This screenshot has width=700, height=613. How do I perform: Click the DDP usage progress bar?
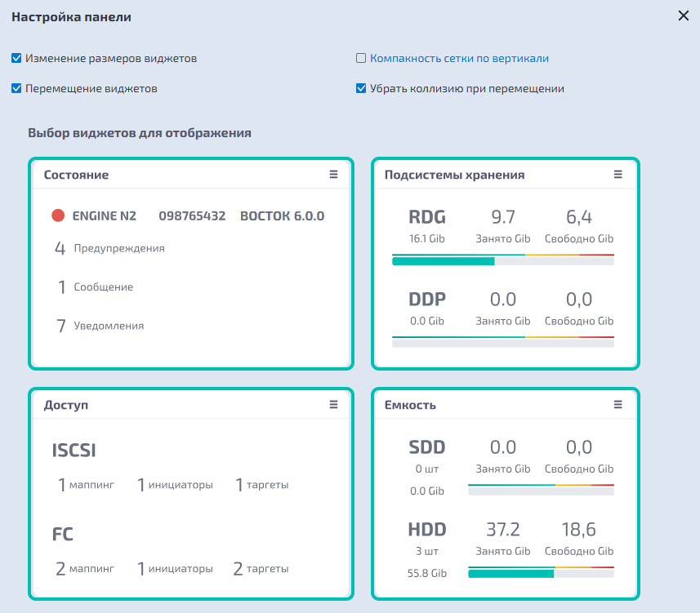coord(503,342)
